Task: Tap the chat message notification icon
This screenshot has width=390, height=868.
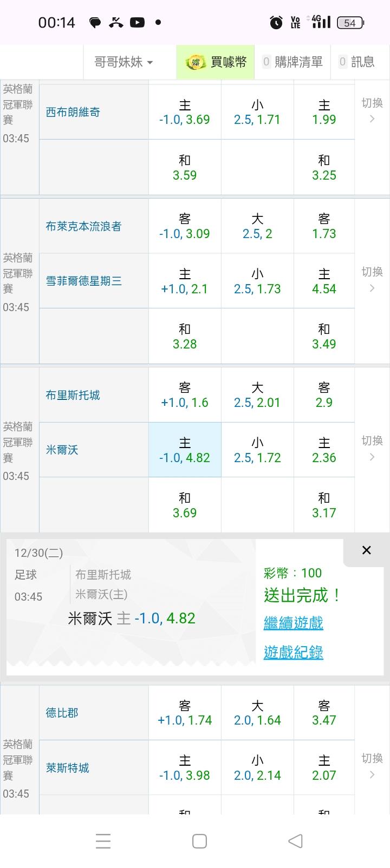Action: pos(95,22)
